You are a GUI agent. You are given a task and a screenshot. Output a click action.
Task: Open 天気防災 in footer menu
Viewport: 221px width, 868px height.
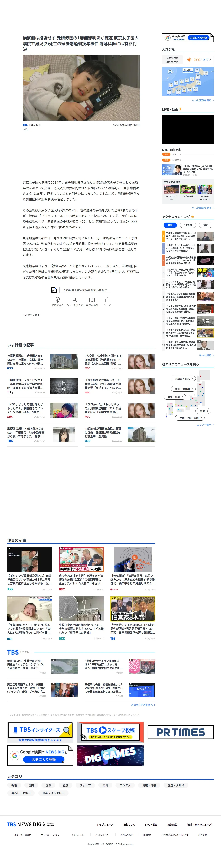click(172, 825)
